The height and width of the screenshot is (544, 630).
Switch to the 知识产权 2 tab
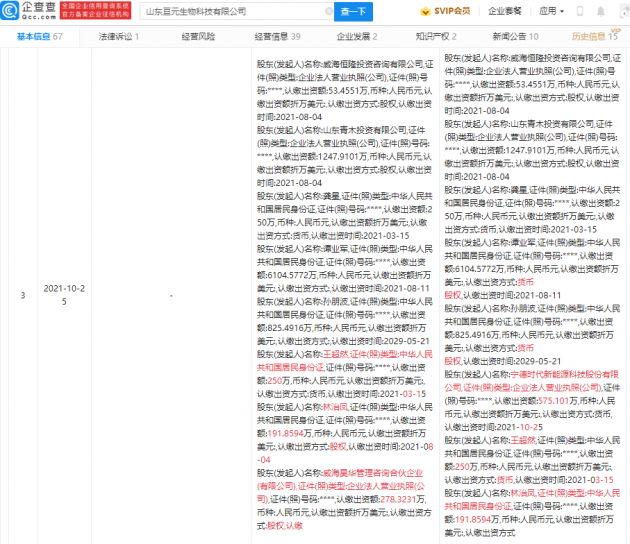click(x=436, y=37)
